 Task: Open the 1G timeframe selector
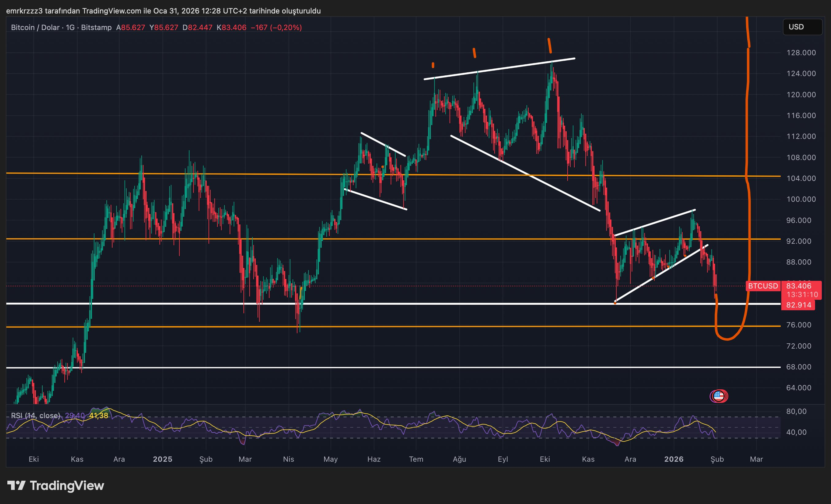coord(70,28)
